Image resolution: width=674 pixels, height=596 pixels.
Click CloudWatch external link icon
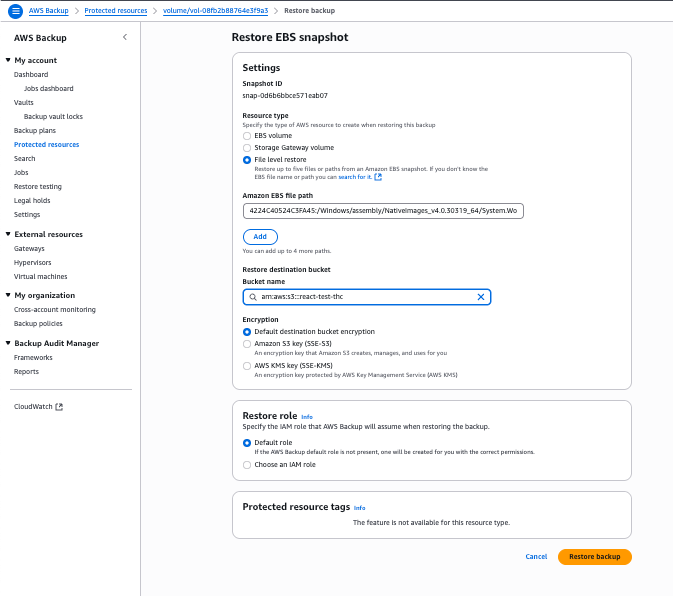59,407
